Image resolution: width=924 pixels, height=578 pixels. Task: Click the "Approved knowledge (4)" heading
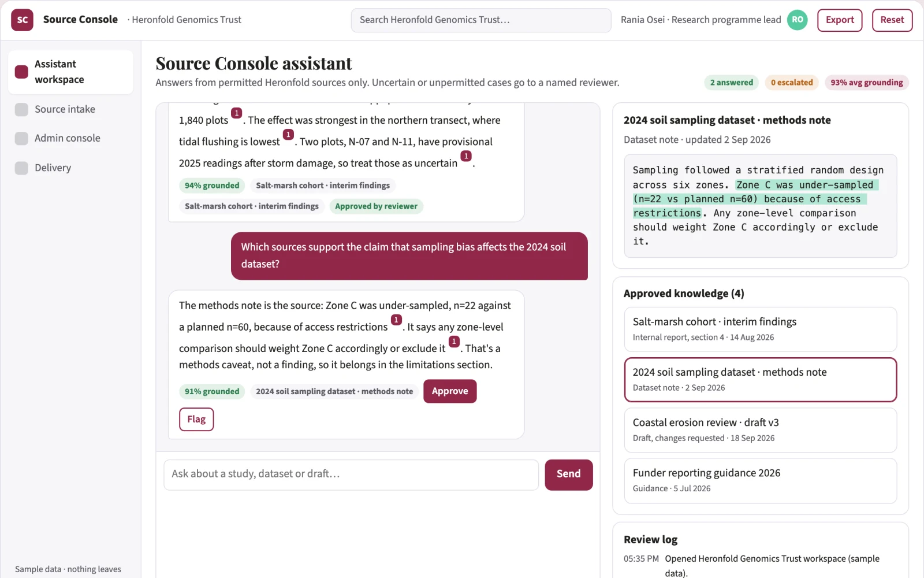[684, 294]
